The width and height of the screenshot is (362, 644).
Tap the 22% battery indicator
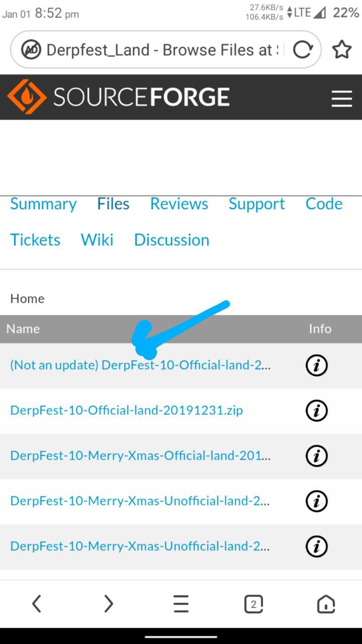pyautogui.click(x=346, y=13)
